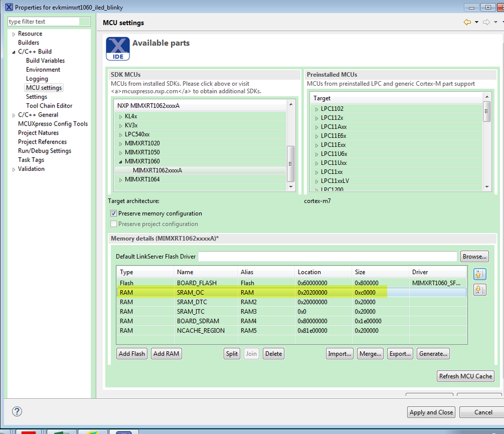Open Tool Chain Editor page
Viewport: 504px width, 434px height.
49,106
